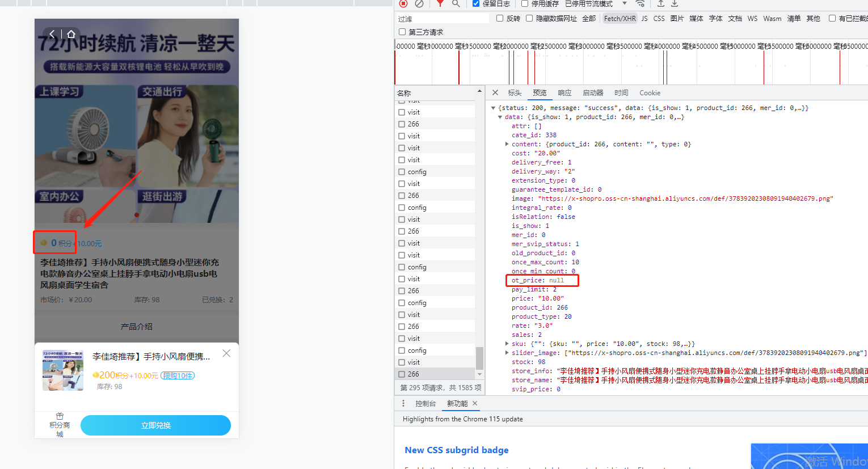Open the 启动器 tab
This screenshot has width=868, height=469.
pyautogui.click(x=593, y=92)
